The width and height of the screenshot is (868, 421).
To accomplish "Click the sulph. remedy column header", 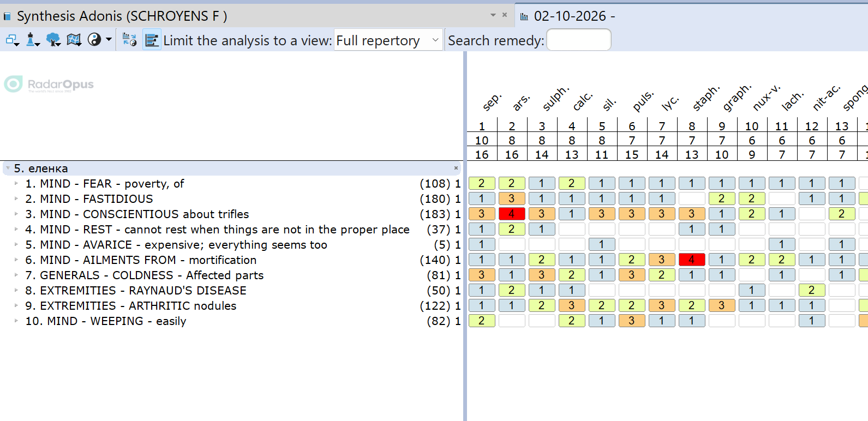I will click(556, 98).
